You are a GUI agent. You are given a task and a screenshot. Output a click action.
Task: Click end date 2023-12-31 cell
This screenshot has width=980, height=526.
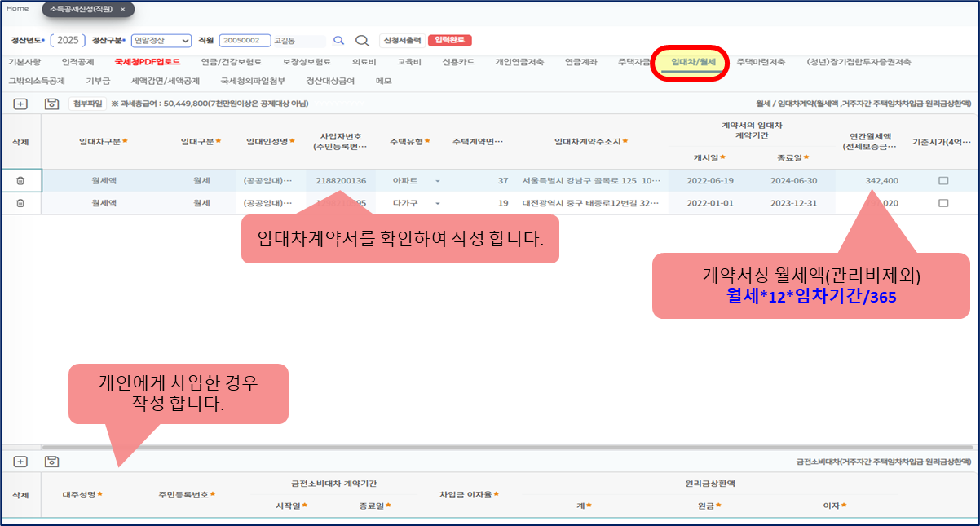click(793, 202)
